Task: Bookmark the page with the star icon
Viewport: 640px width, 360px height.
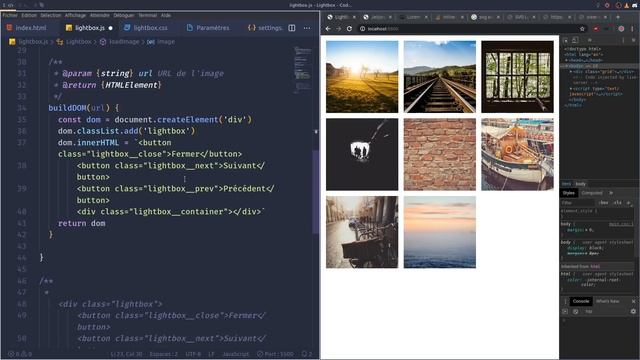Action: tap(582, 29)
